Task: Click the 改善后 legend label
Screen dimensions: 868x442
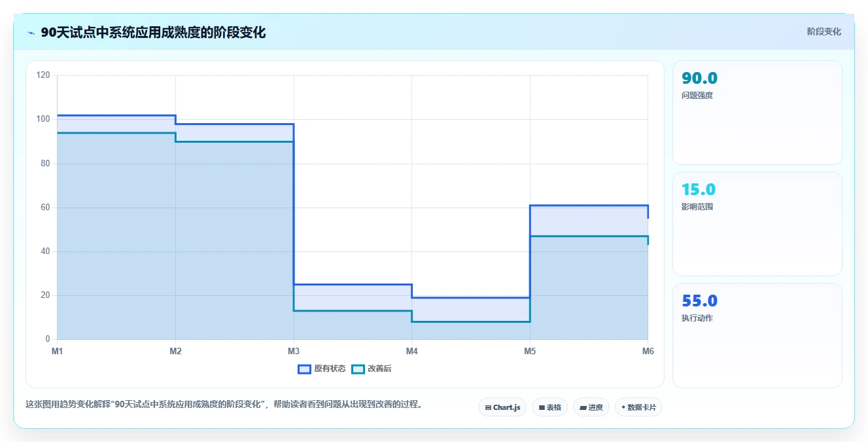Action: click(379, 369)
